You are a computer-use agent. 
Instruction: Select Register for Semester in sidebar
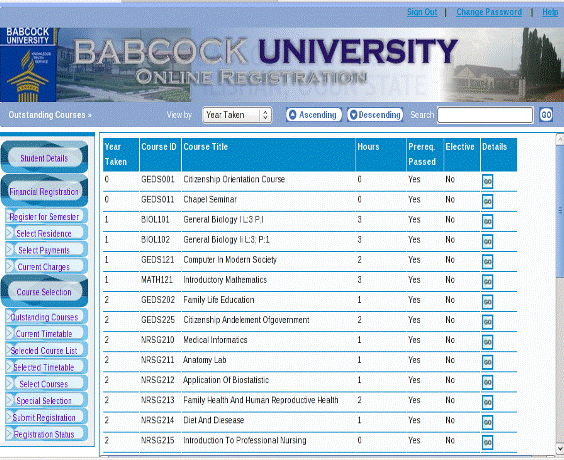46,216
